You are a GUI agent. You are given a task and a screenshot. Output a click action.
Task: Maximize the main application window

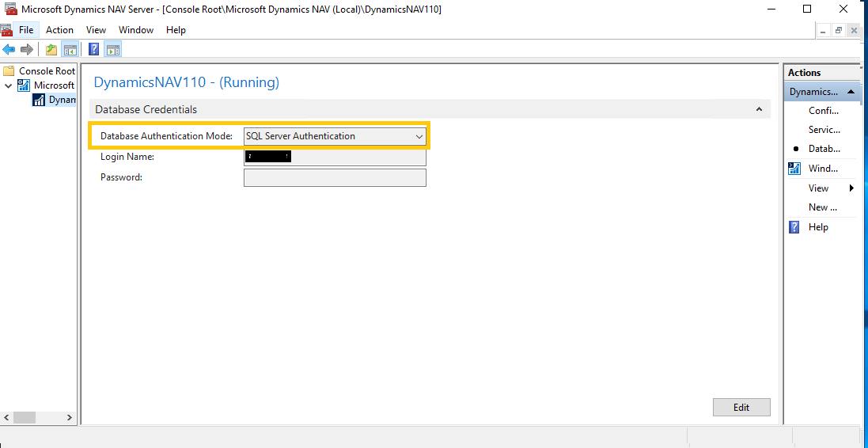click(x=807, y=9)
